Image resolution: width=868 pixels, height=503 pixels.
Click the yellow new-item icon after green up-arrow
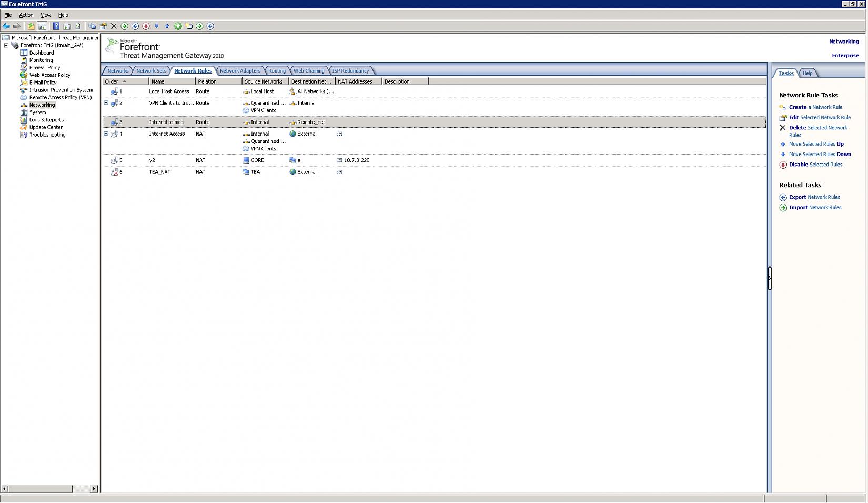189,26
